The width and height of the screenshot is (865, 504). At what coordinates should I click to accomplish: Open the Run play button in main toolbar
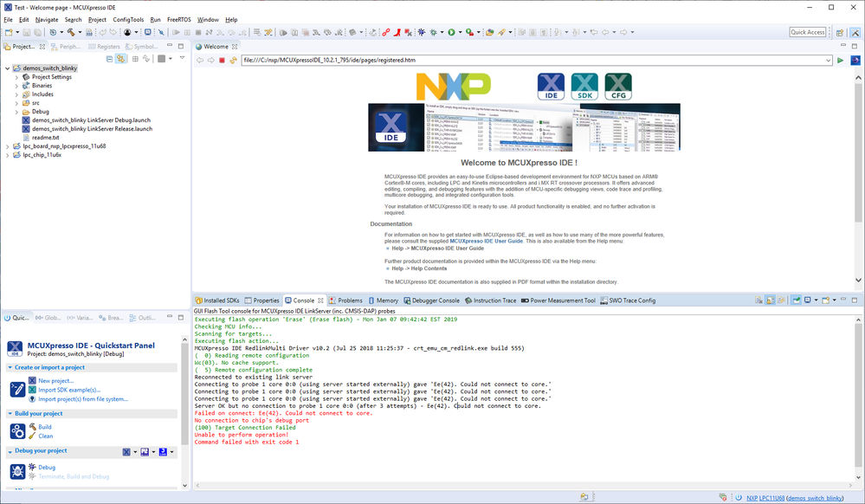[x=451, y=33]
